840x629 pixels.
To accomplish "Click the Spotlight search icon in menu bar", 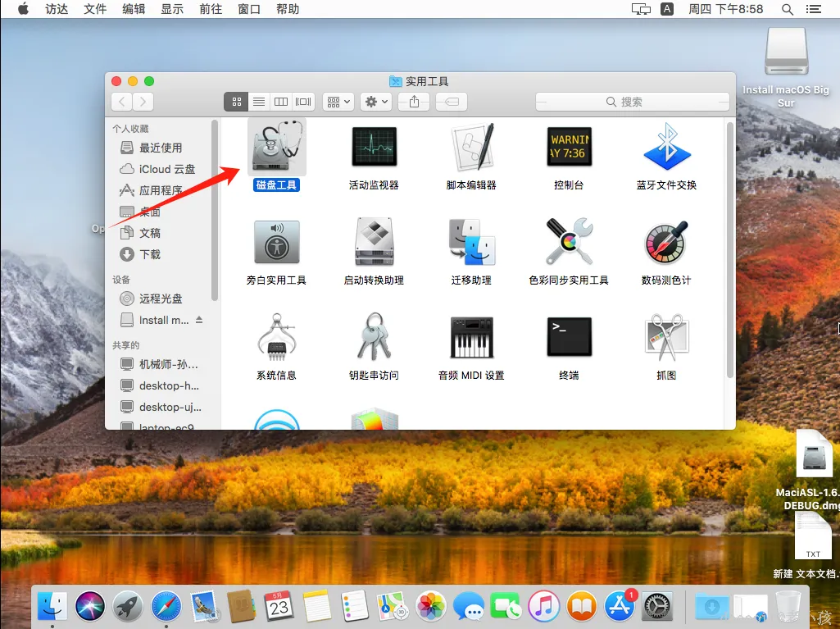I will (x=787, y=9).
